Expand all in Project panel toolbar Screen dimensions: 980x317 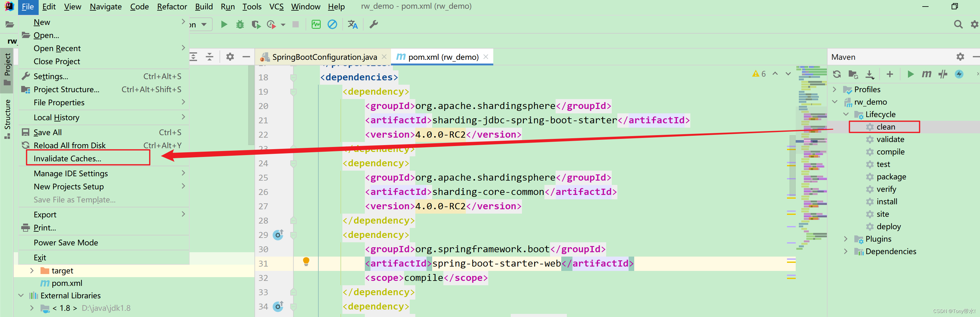click(194, 57)
